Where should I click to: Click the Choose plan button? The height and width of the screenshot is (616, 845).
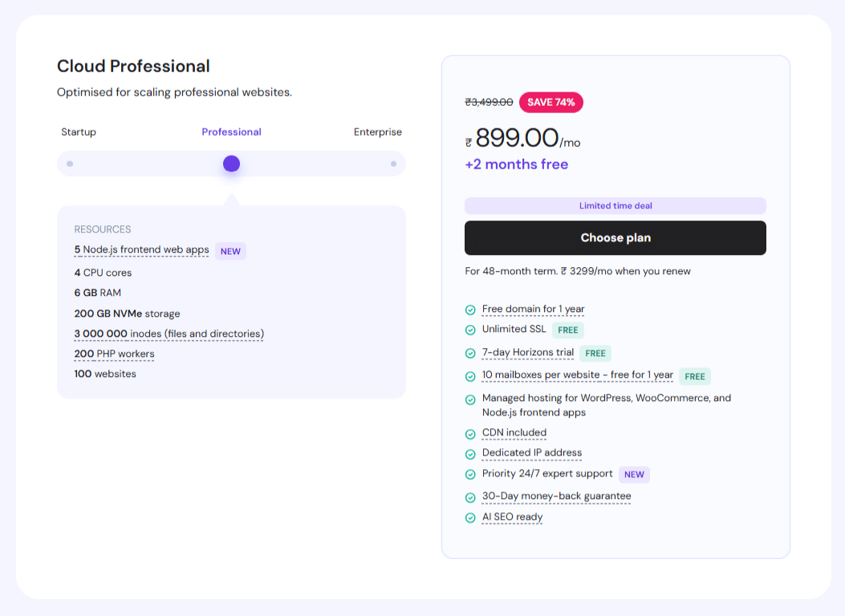click(x=615, y=237)
